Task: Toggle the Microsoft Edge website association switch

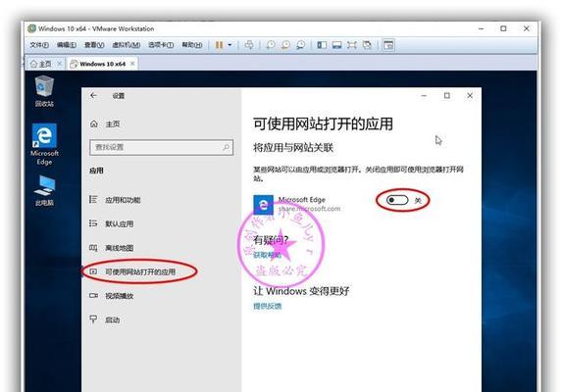Action: point(397,200)
